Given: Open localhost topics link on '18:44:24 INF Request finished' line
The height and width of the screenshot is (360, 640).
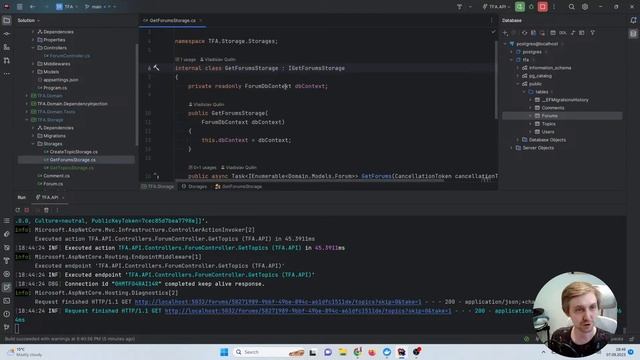Looking at the screenshot, I should pos(308,311).
